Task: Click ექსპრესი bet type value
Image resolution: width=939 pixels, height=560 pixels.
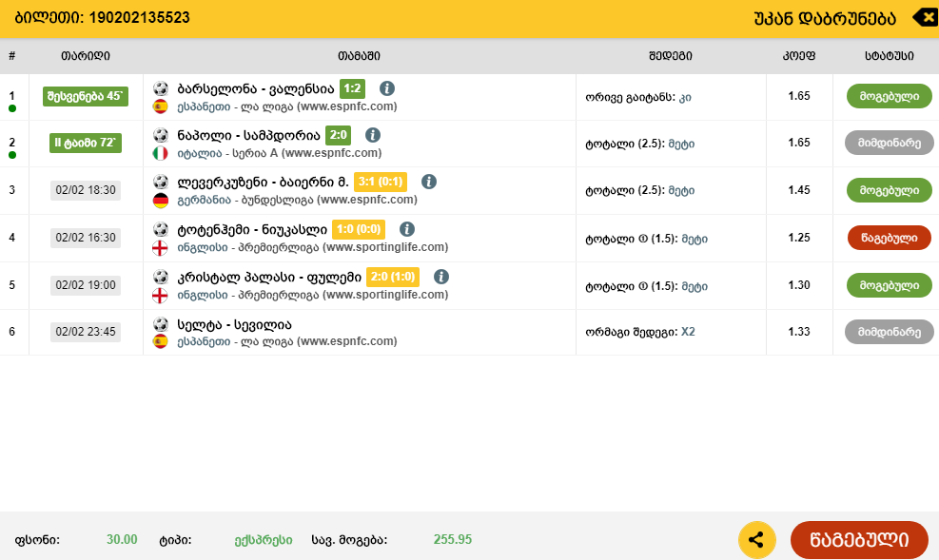Action: [x=264, y=540]
